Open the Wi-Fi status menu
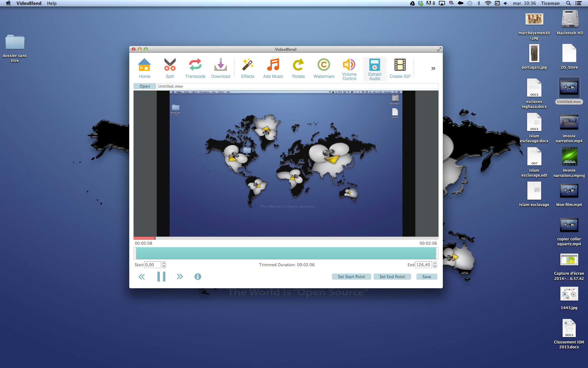This screenshot has width=588, height=368. point(488,3)
